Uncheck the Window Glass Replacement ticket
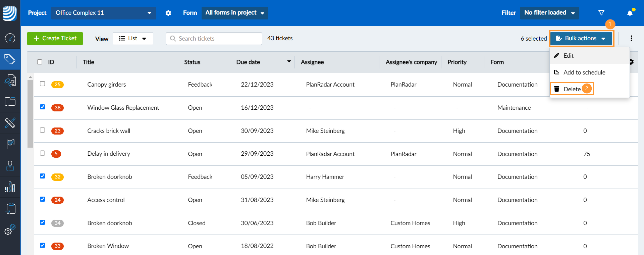 tap(42, 107)
